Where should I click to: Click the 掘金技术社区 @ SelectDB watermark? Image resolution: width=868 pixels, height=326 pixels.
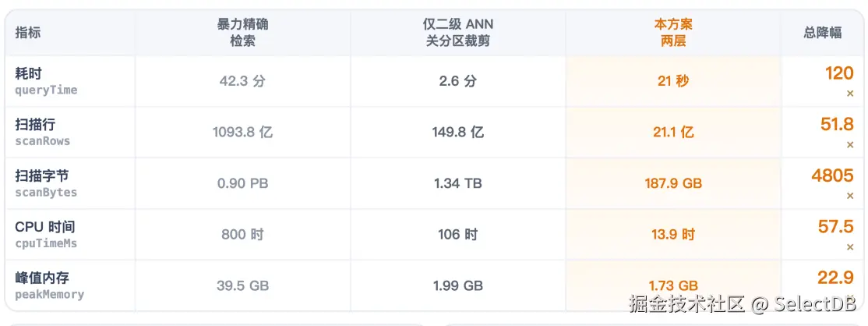click(x=743, y=304)
